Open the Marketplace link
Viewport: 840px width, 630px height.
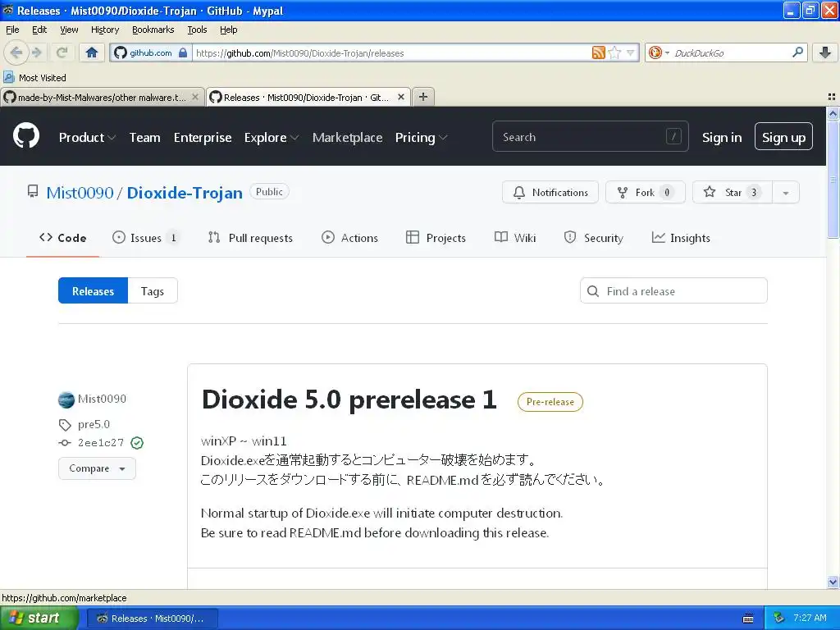[x=347, y=138]
